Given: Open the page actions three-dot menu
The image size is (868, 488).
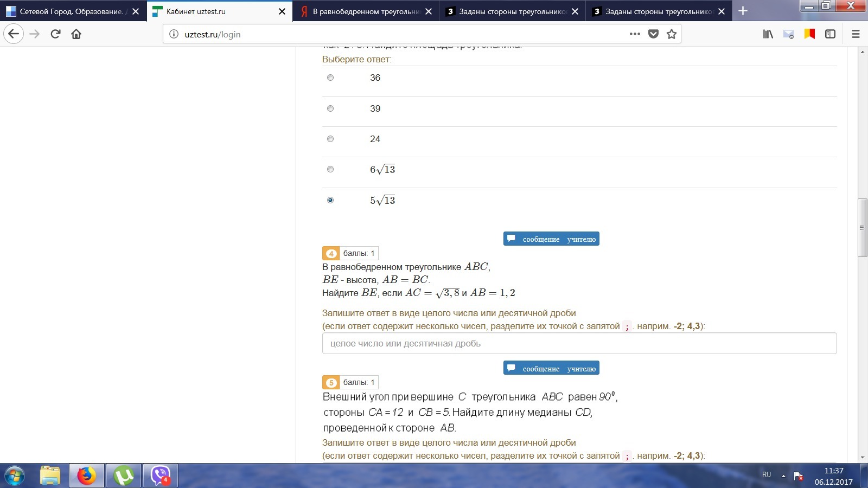Looking at the screenshot, I should pyautogui.click(x=635, y=34).
